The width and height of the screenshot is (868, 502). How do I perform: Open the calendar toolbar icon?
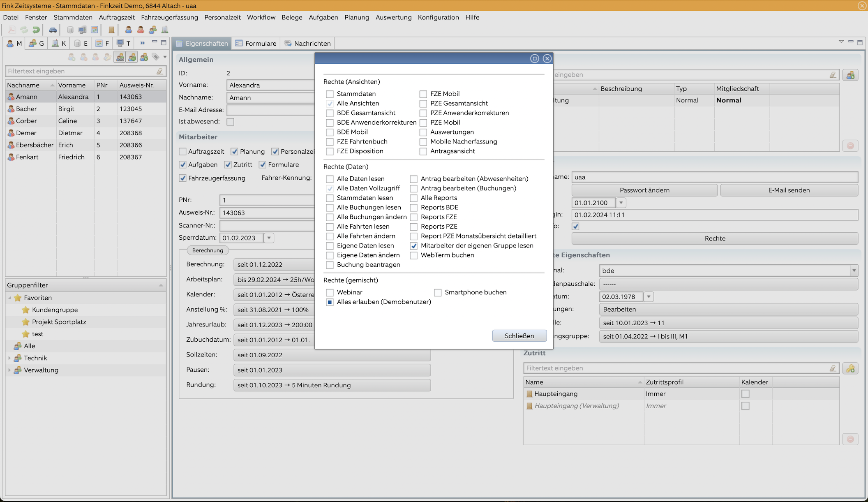(x=95, y=30)
